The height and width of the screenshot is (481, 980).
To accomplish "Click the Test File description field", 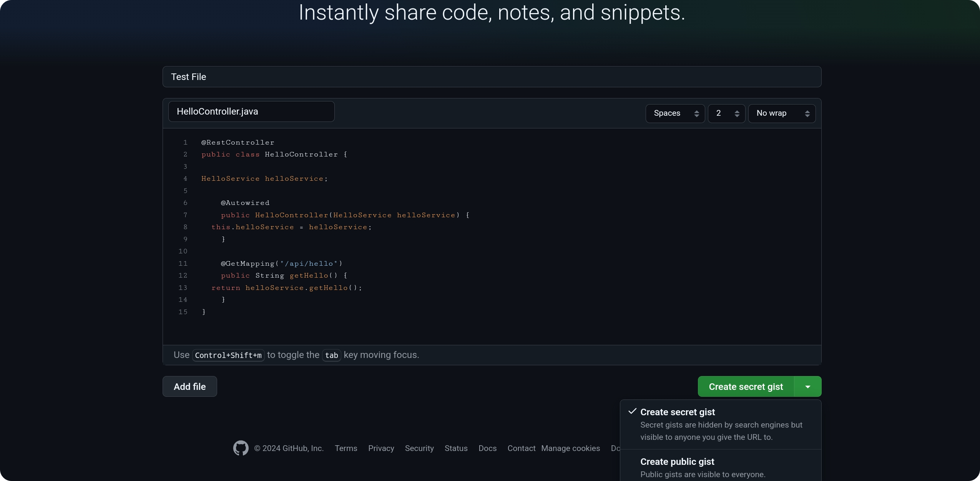I will coord(492,77).
